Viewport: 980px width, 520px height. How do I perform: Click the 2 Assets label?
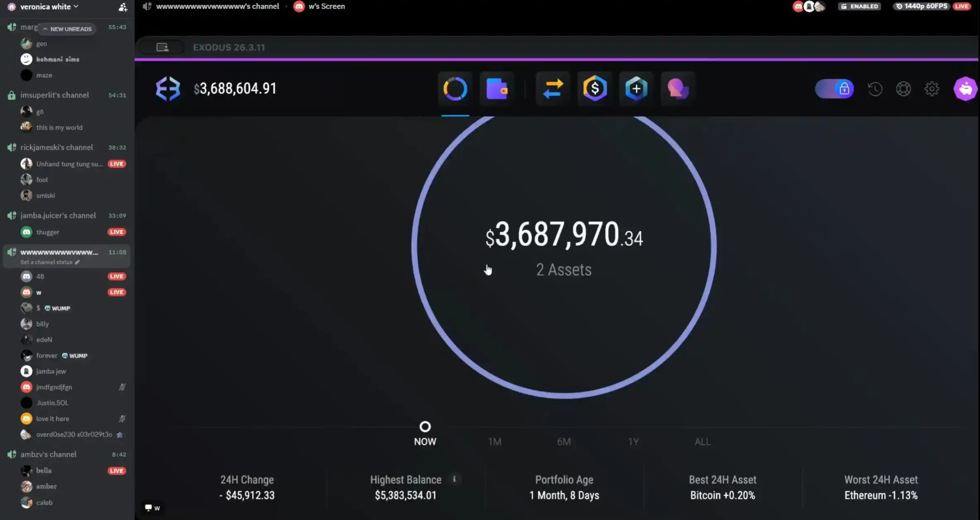tap(564, 270)
